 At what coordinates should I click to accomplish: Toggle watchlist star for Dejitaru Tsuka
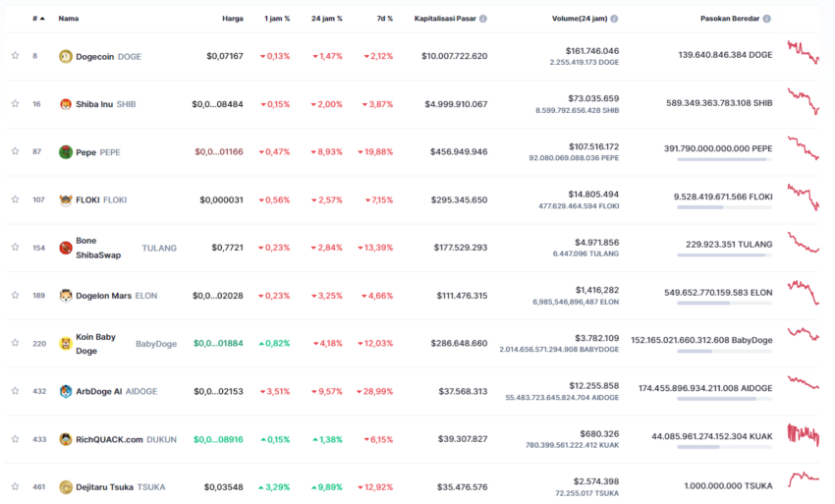click(15, 486)
